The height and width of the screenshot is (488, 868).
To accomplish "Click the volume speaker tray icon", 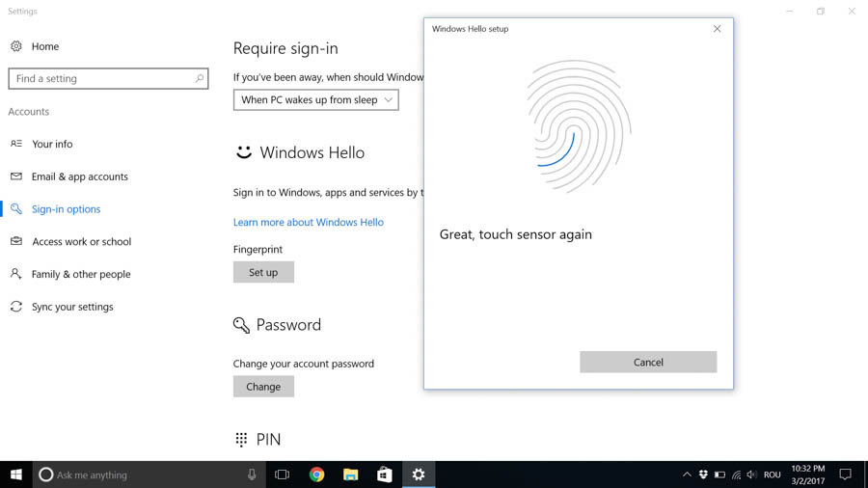I will [751, 474].
